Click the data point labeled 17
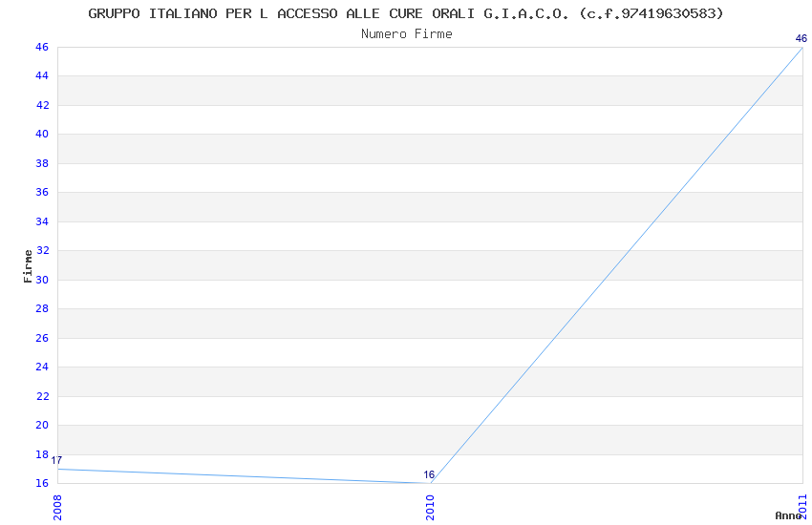The image size is (812, 525). [x=57, y=460]
